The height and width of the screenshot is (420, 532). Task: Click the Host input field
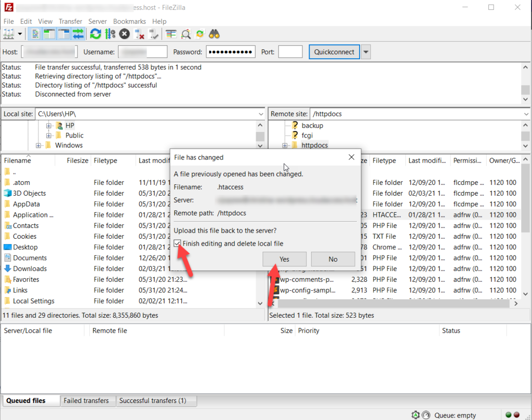click(49, 52)
